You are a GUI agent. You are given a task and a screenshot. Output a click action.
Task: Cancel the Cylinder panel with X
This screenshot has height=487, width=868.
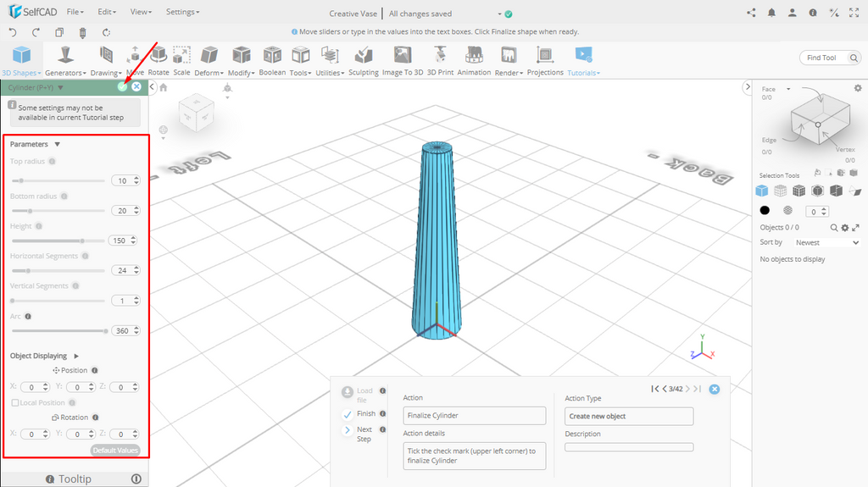click(136, 87)
